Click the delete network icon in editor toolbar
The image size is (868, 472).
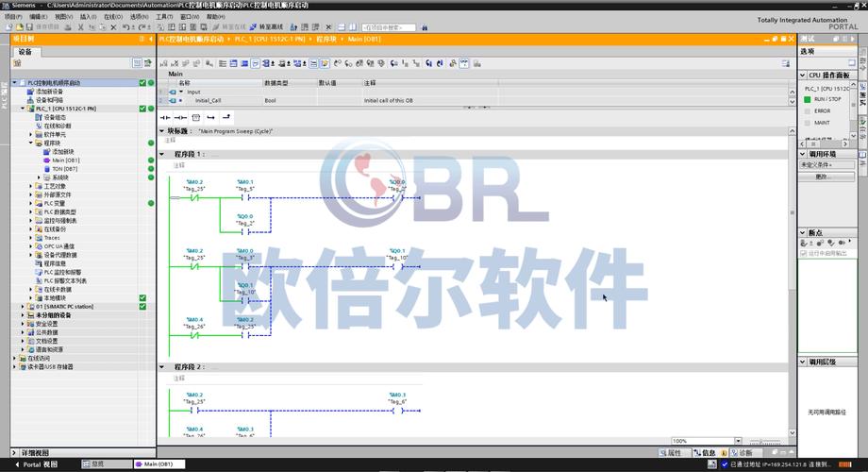pyautogui.click(x=175, y=63)
